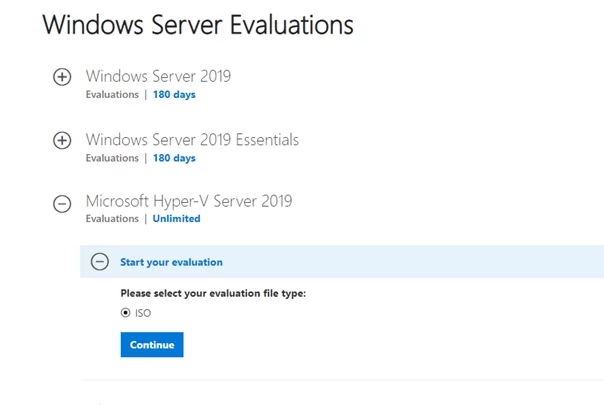
Task: Select the ISO file type radio button
Action: tap(125, 313)
